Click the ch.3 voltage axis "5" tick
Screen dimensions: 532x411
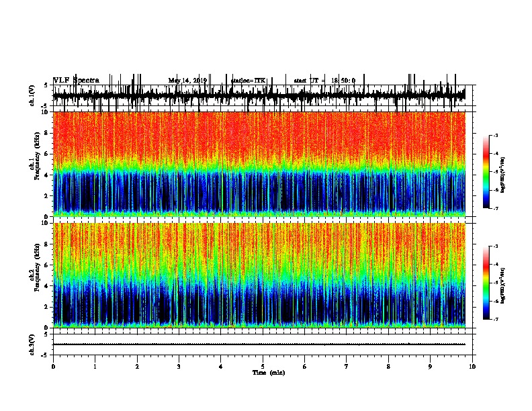pos(46,334)
